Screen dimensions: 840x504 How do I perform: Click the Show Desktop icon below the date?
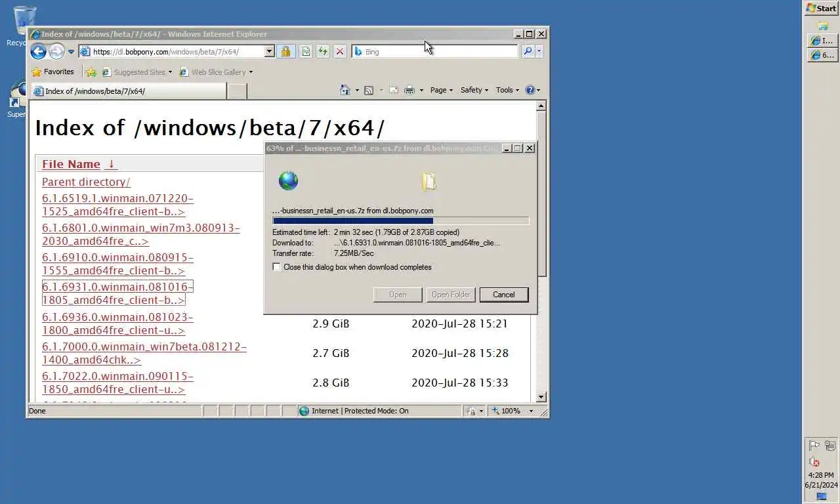[x=822, y=497]
